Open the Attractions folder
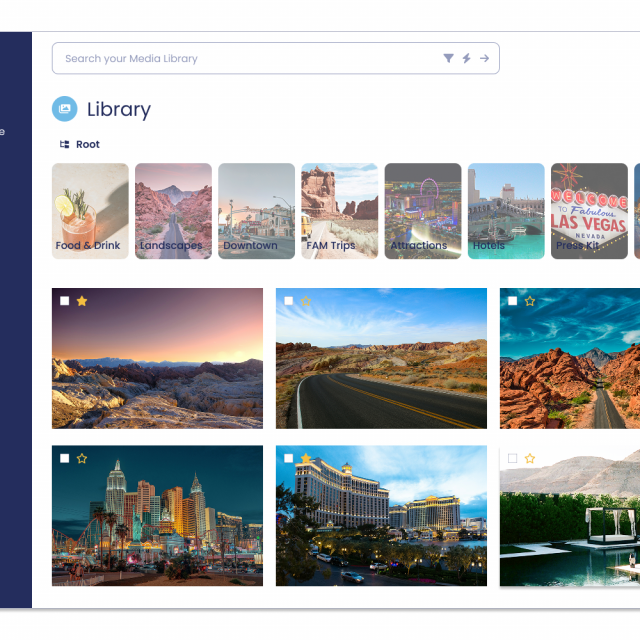The image size is (640, 640). tap(423, 211)
